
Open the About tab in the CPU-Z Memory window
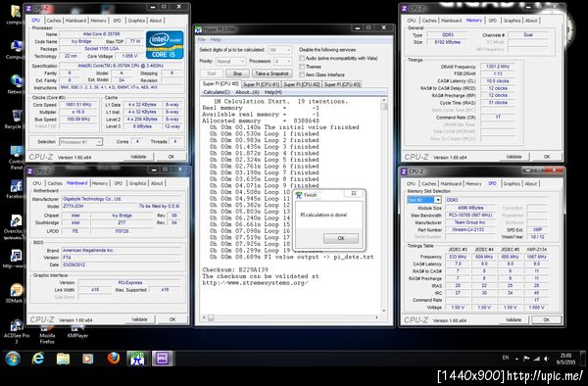531,21
